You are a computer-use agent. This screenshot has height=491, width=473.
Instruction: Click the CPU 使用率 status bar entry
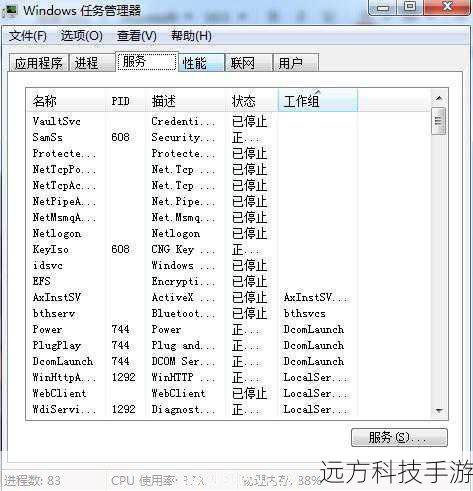(158, 480)
